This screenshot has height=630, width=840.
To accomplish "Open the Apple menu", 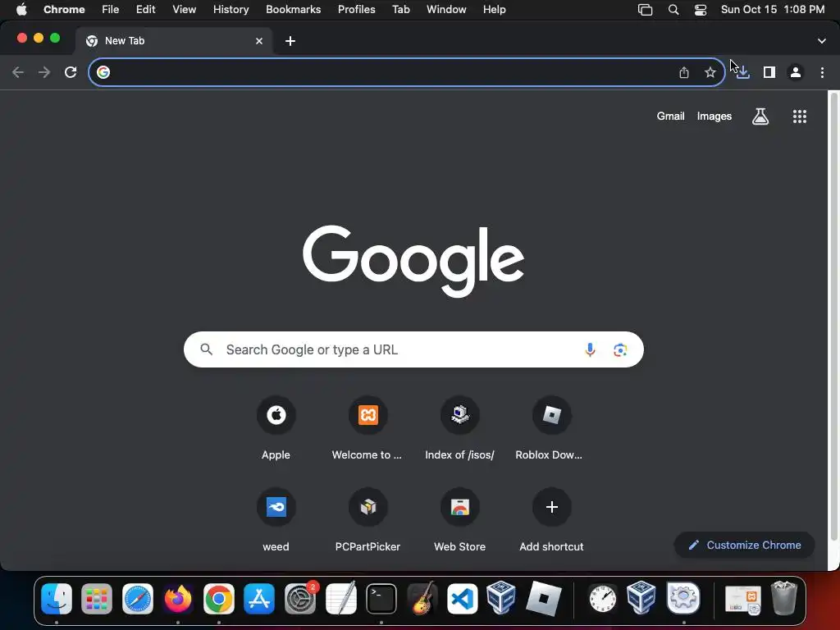I will pyautogui.click(x=21, y=10).
